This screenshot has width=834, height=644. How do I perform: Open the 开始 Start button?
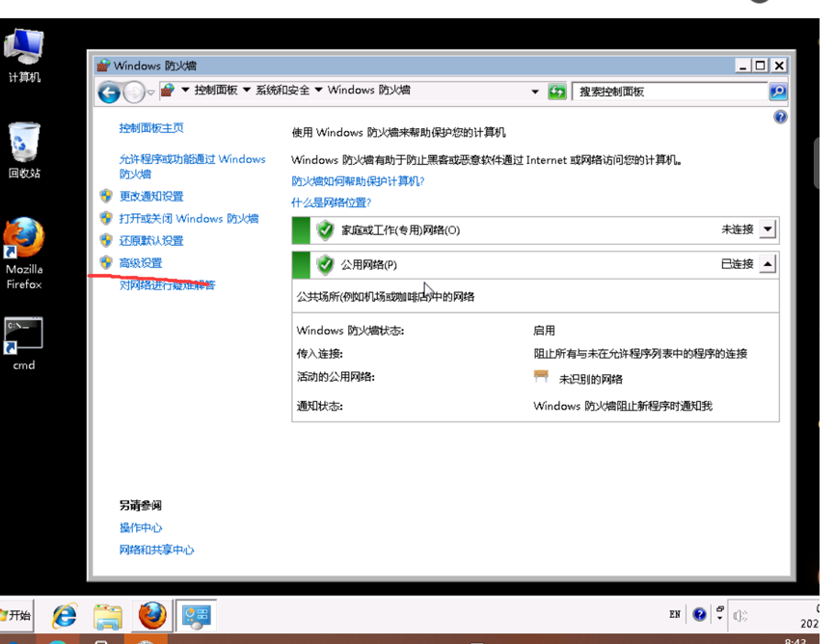[16, 615]
